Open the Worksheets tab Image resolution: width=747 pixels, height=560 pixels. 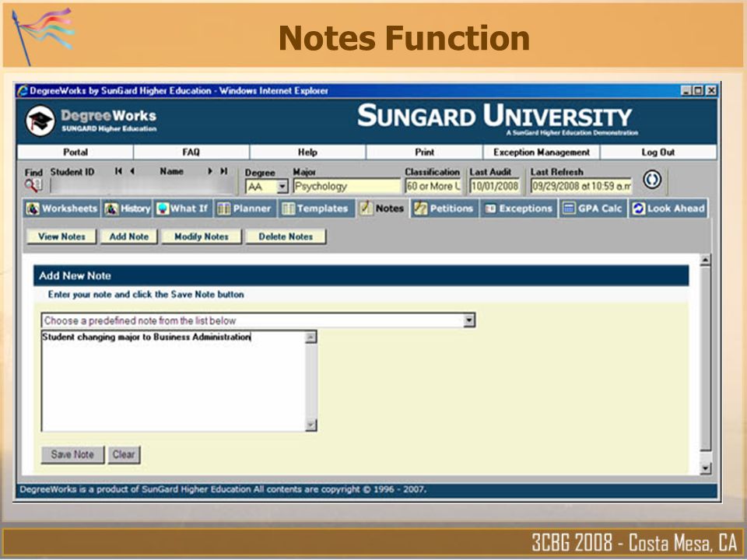[x=62, y=208]
